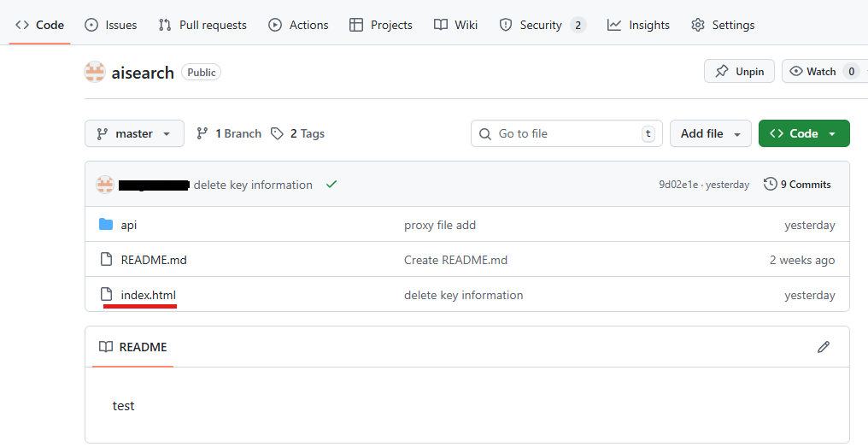Image resolution: width=868 pixels, height=447 pixels.
Task: View the 9 Commits history
Action: point(797,185)
